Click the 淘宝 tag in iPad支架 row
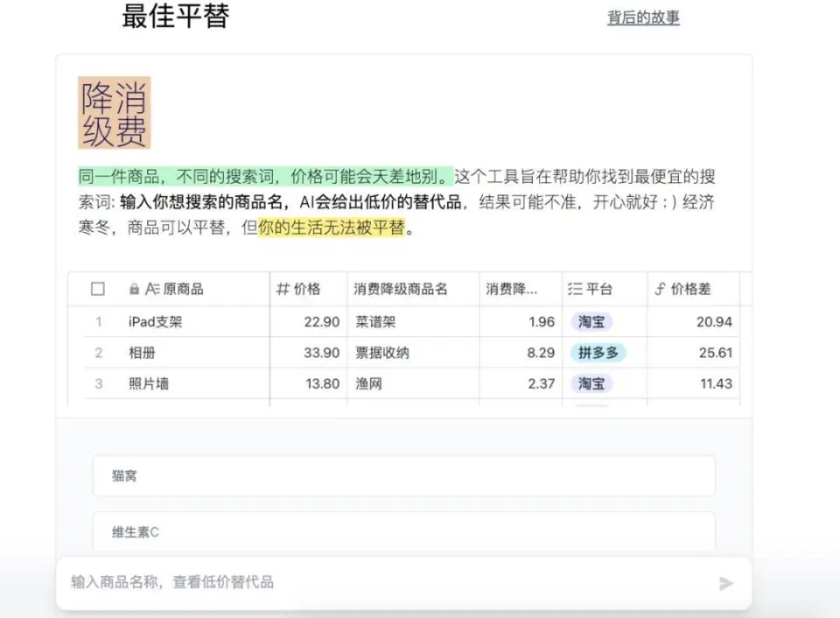Screen dimensions: 840x618 tap(591, 322)
